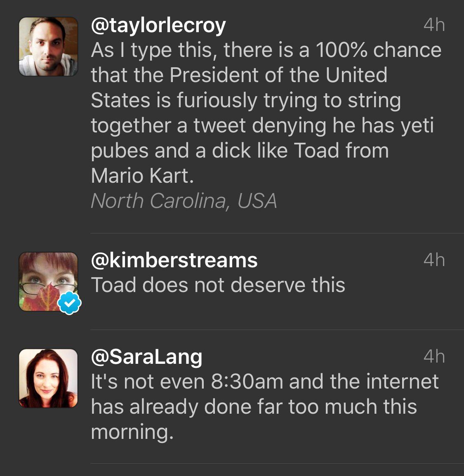
Task: Click the 4h timestamp on SaraLang's tweet
Action: 434,357
